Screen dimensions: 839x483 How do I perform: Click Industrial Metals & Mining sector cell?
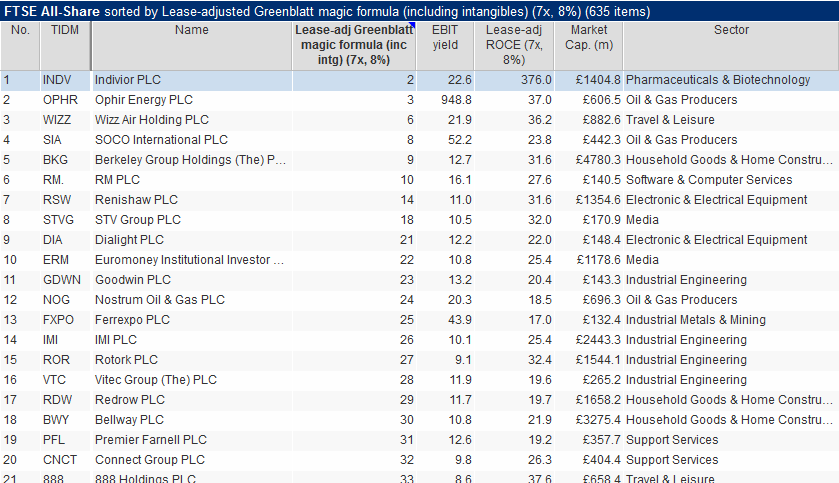tap(731, 320)
